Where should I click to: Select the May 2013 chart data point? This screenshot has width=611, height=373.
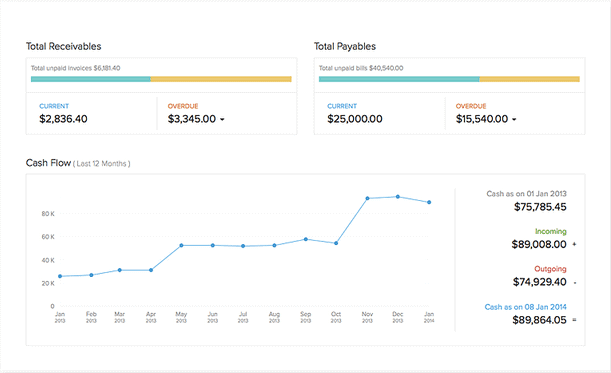(x=181, y=246)
